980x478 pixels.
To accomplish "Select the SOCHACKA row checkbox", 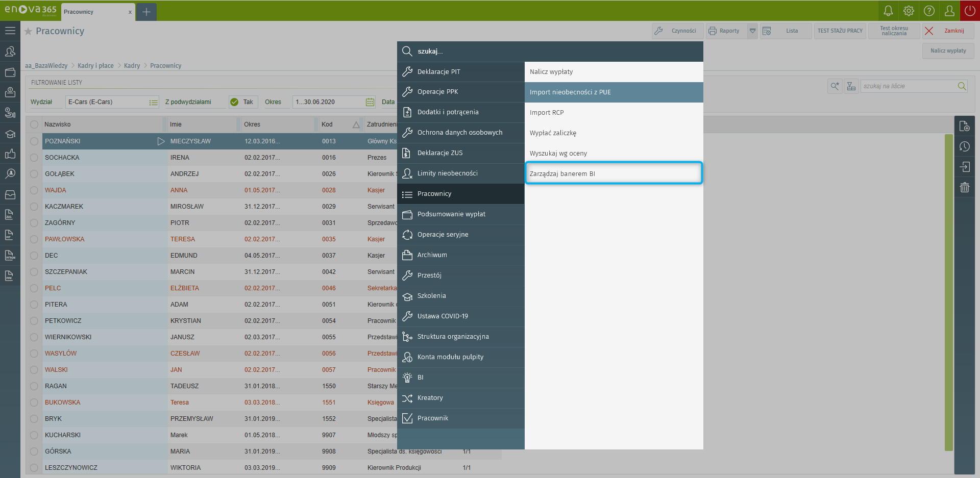I will click(34, 158).
